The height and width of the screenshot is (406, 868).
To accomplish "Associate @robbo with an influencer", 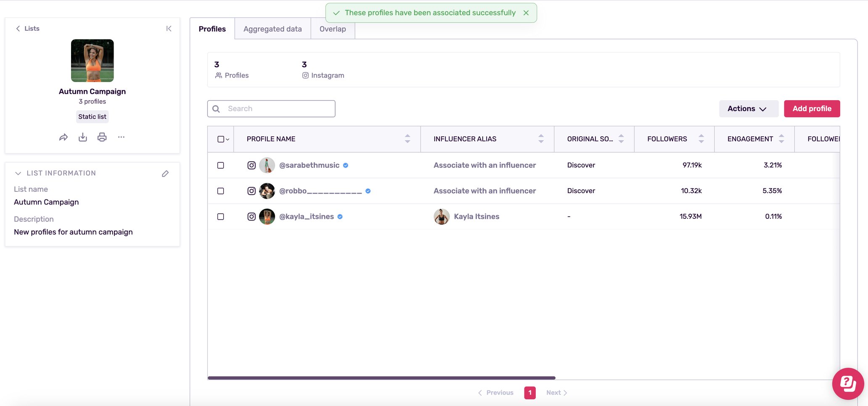I will 484,191.
